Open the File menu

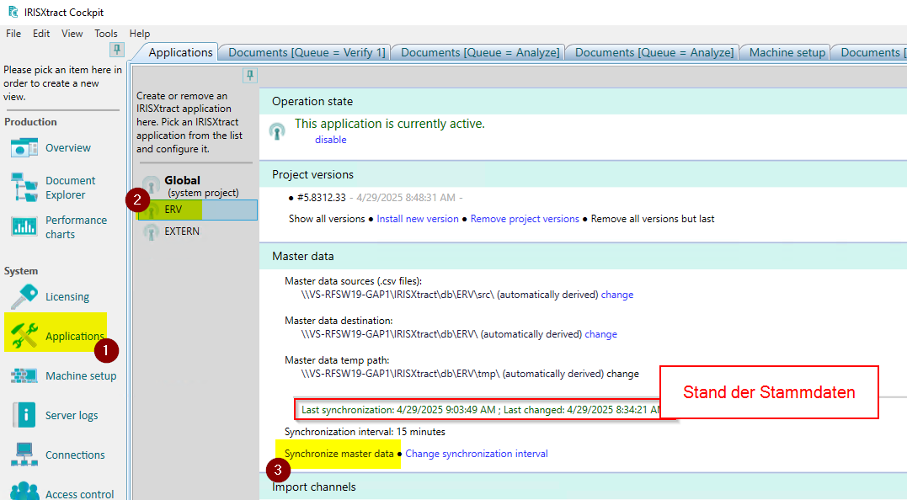click(x=13, y=34)
